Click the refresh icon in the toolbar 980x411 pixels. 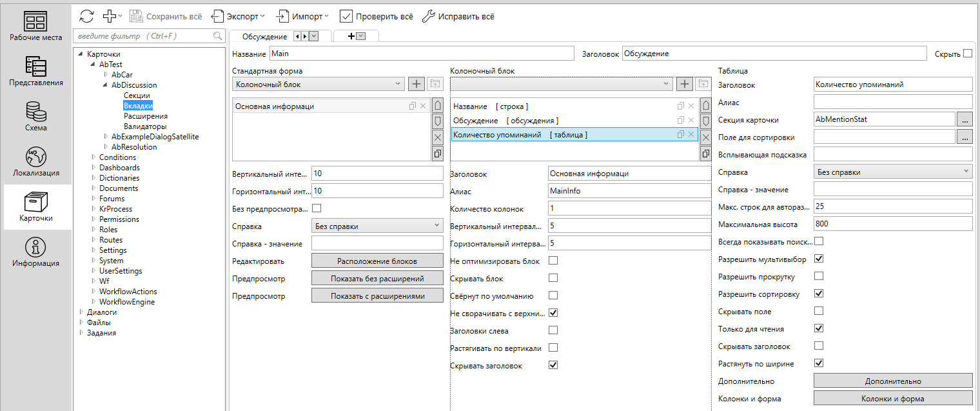[x=86, y=16]
